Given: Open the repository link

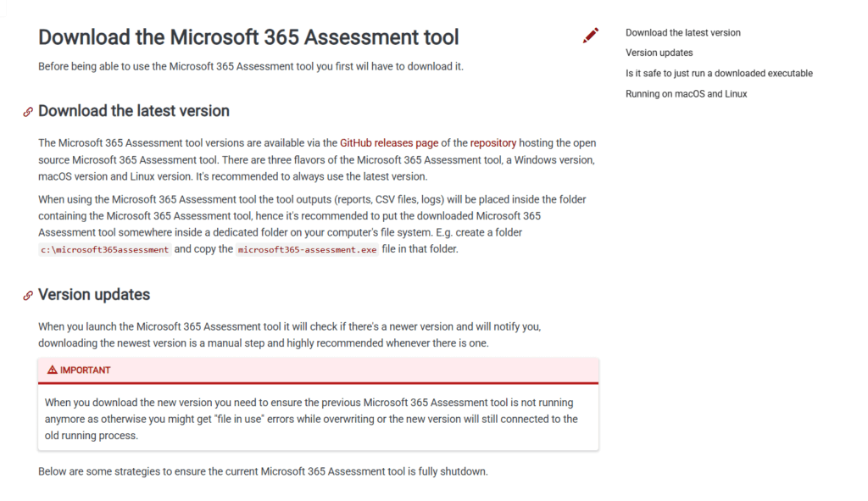Looking at the screenshot, I should (492, 142).
